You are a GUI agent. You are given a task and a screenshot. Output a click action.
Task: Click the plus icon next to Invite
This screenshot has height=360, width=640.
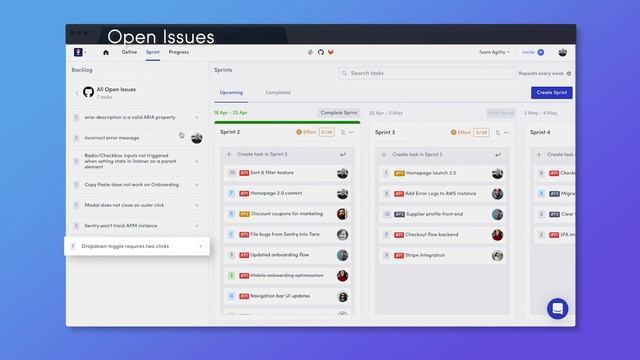coord(541,52)
